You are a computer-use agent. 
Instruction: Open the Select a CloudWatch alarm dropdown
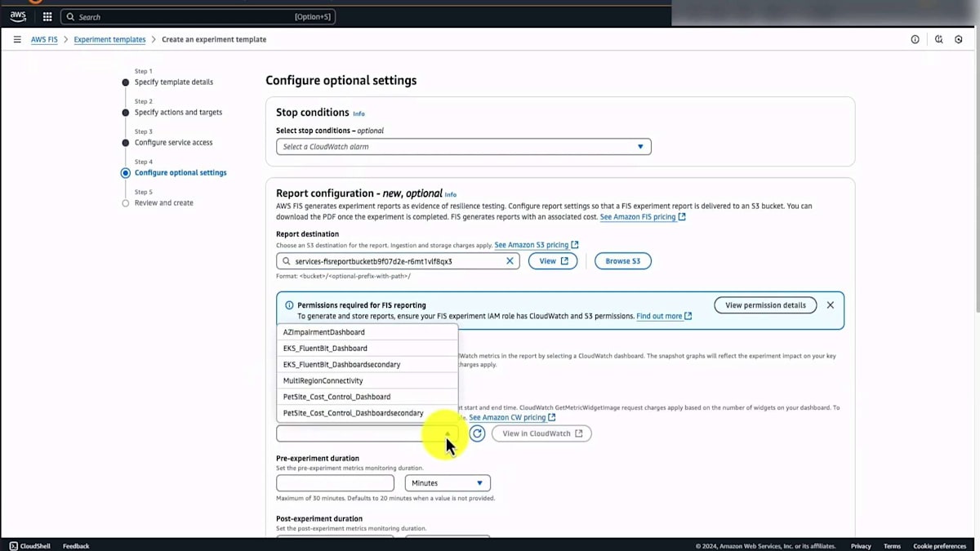coord(464,147)
